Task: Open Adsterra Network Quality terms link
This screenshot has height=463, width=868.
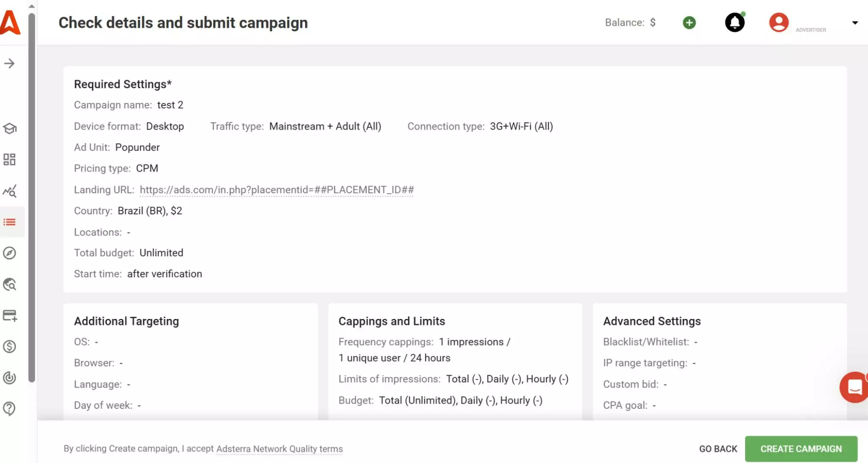Action: 279,449
